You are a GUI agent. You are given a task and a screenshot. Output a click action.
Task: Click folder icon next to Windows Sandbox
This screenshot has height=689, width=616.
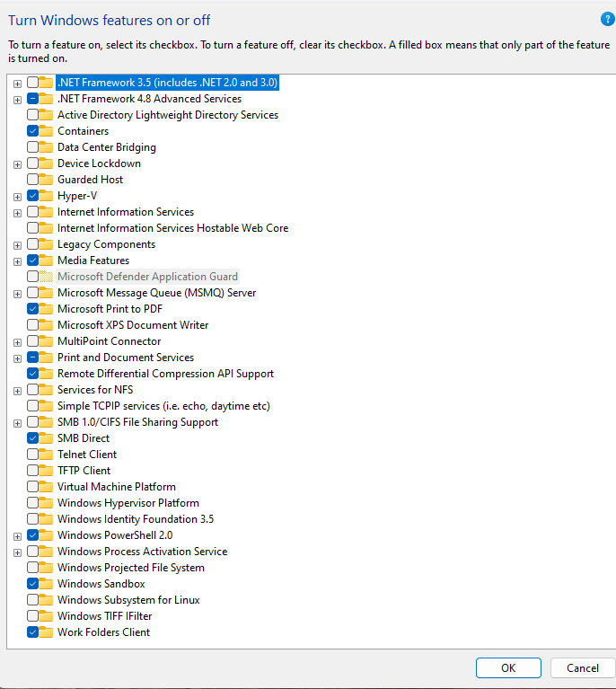46,584
